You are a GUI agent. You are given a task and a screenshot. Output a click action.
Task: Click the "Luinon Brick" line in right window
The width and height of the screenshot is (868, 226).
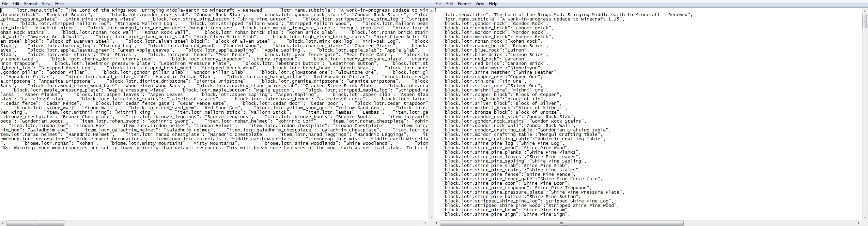pos(495,55)
